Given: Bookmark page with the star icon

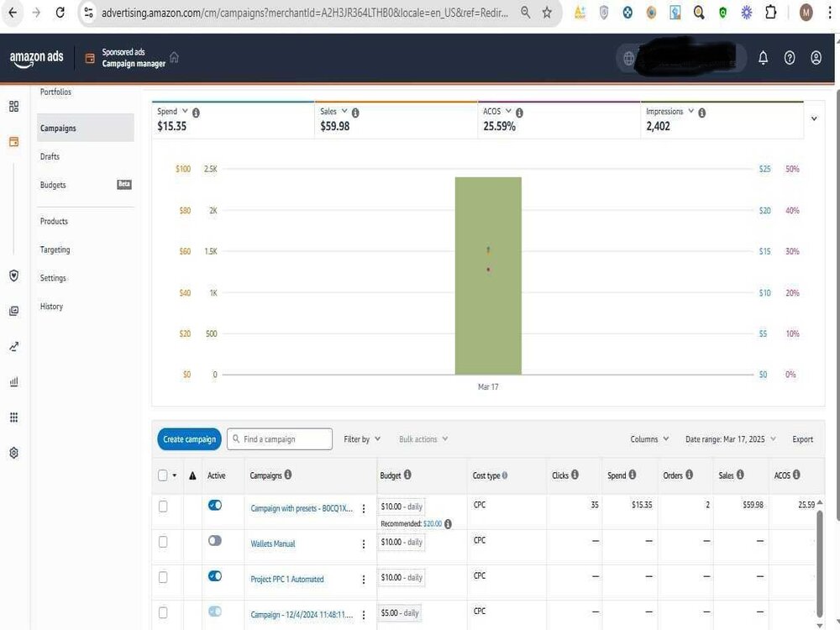Looking at the screenshot, I should [x=547, y=13].
